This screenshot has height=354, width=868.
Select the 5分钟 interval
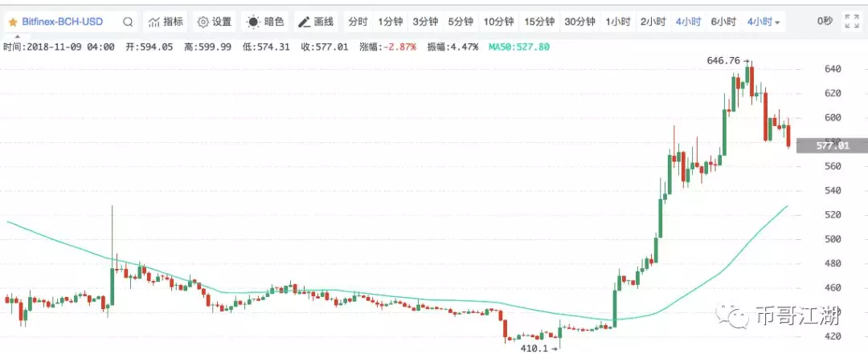click(x=461, y=22)
